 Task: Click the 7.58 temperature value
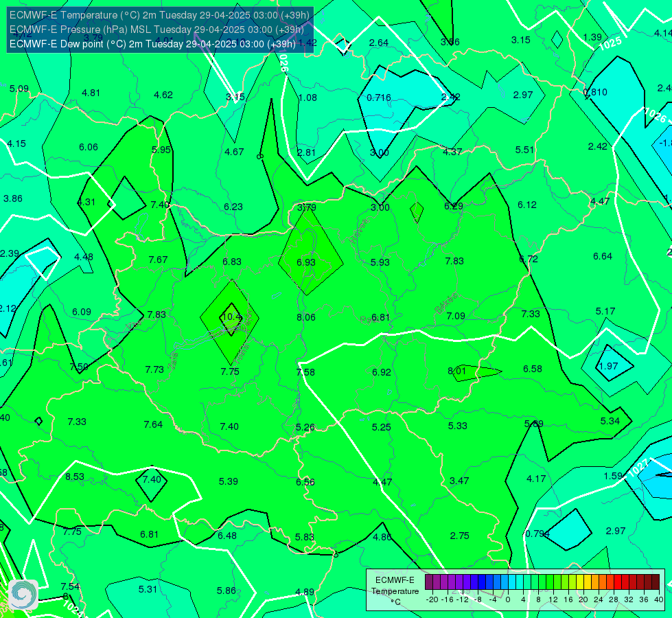click(305, 372)
